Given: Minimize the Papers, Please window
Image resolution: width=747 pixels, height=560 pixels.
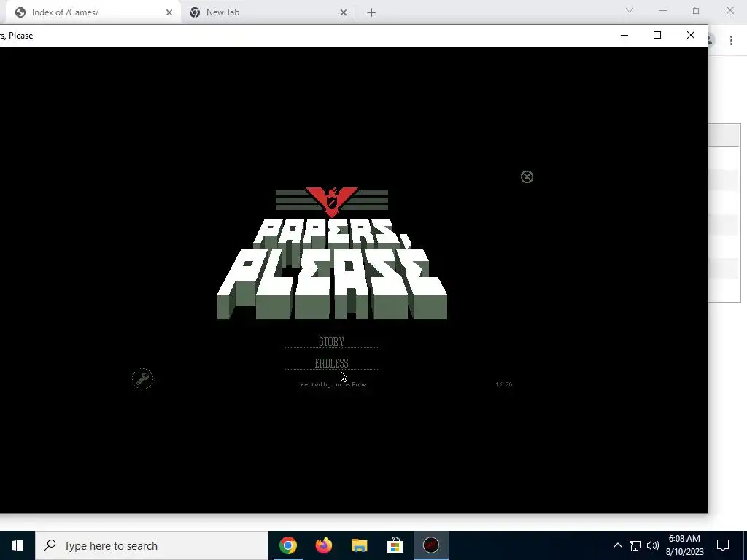Looking at the screenshot, I should point(624,35).
